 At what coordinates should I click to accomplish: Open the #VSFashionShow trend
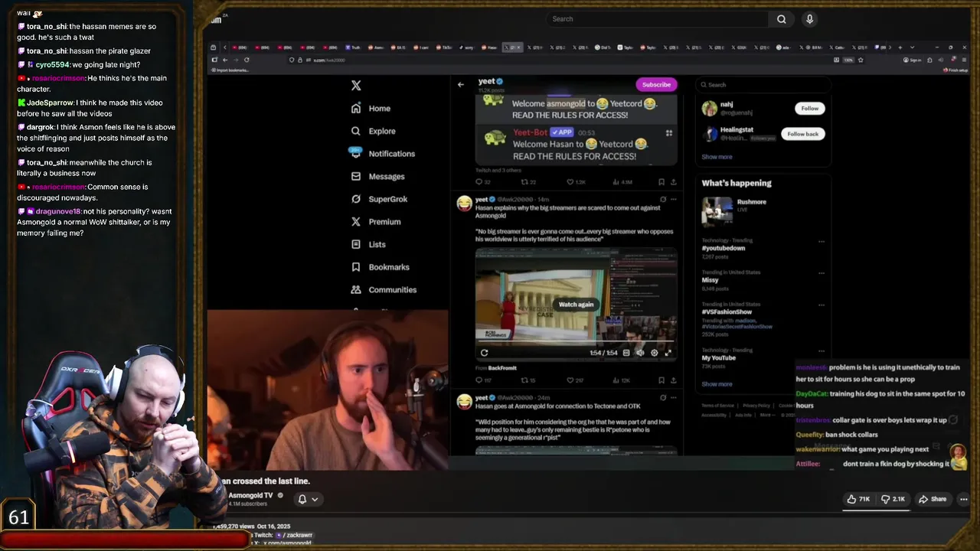[x=727, y=311]
